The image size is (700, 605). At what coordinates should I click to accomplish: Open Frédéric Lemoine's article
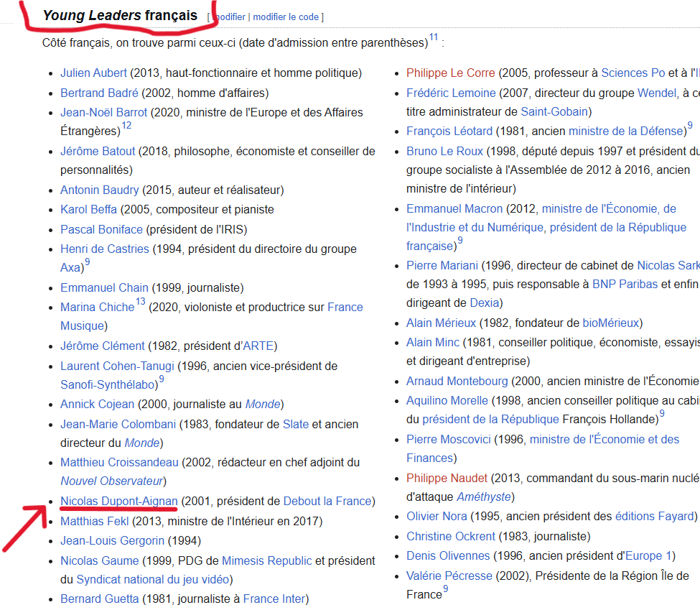pyautogui.click(x=451, y=93)
